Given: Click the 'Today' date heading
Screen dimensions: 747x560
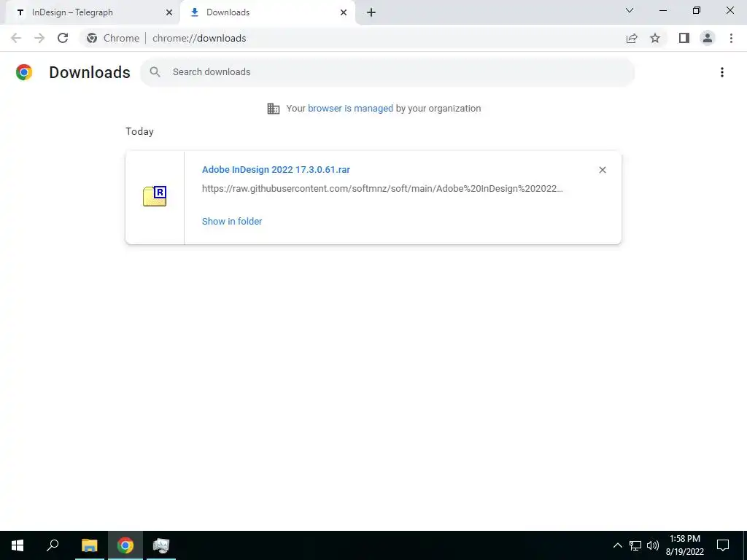Looking at the screenshot, I should tap(139, 131).
